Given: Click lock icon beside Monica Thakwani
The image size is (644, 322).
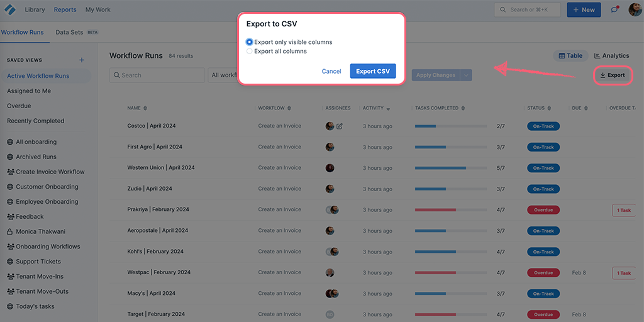Looking at the screenshot, I should [x=10, y=231].
